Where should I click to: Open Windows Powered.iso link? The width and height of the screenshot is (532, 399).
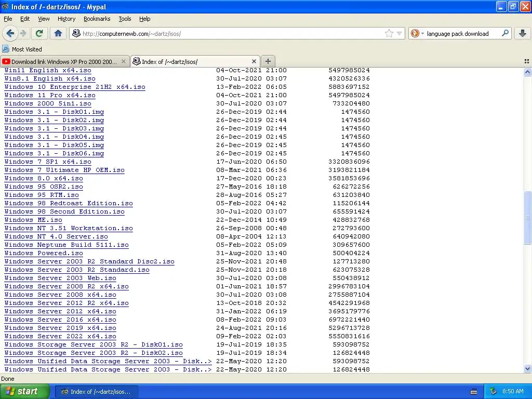pos(44,253)
